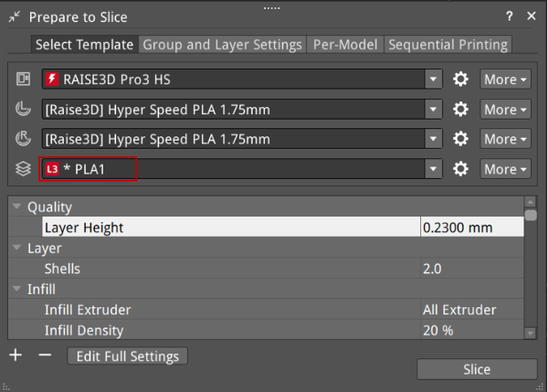The height and width of the screenshot is (392, 548).
Task: Open the right extruder Hyper Speed PLA dropdown
Action: click(434, 139)
